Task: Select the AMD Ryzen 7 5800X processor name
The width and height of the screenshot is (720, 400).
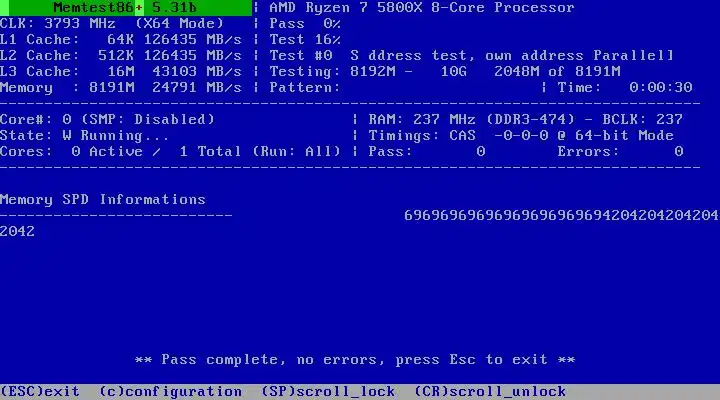Action: 422,8
